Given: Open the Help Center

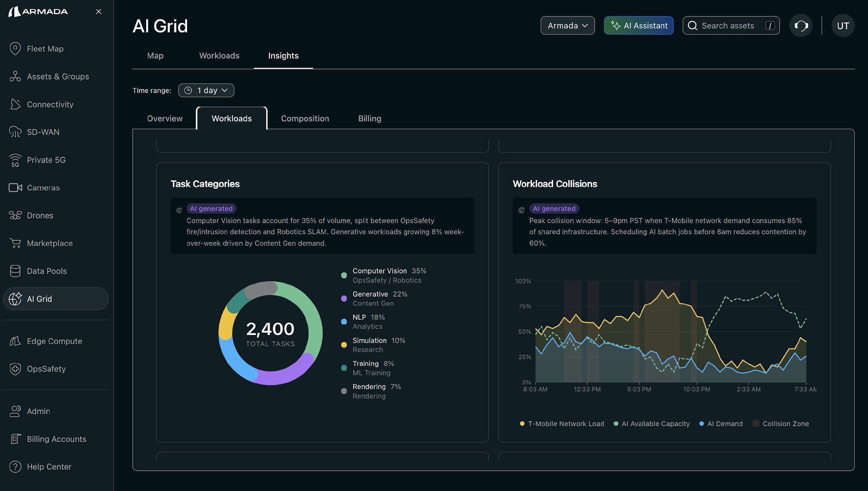Looking at the screenshot, I should tap(15, 466).
